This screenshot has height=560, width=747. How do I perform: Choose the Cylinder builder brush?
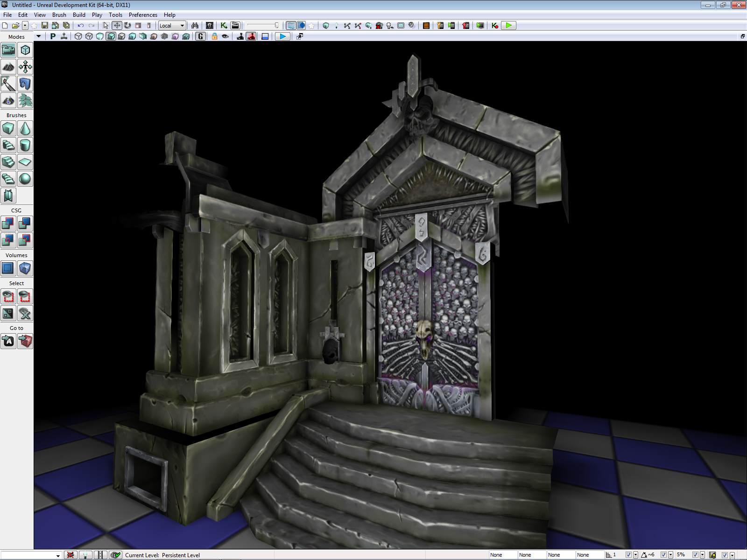click(25, 145)
